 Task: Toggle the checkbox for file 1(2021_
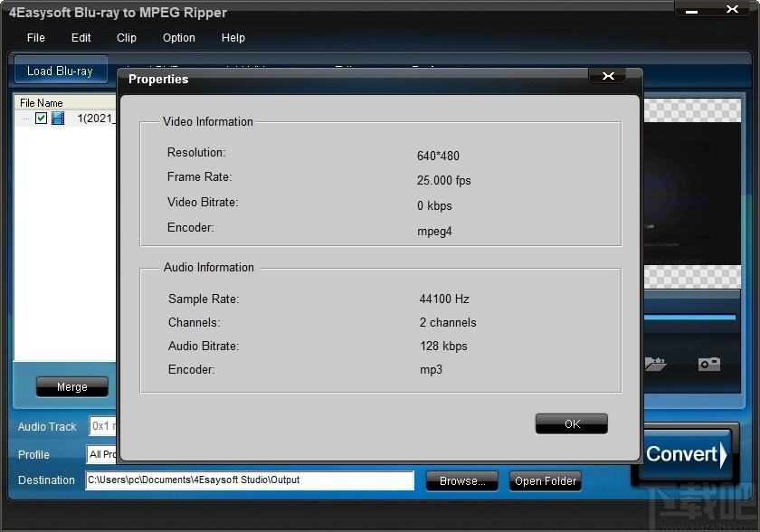pos(42,118)
